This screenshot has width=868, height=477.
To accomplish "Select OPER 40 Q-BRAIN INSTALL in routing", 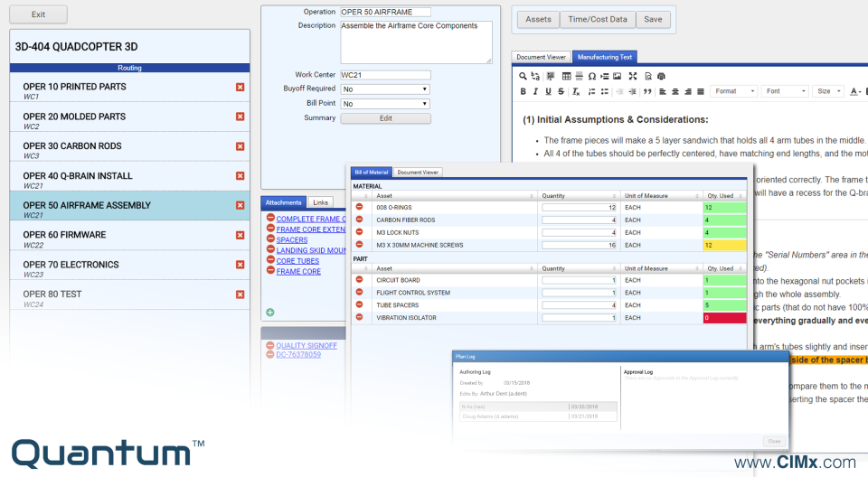I will click(129, 176).
